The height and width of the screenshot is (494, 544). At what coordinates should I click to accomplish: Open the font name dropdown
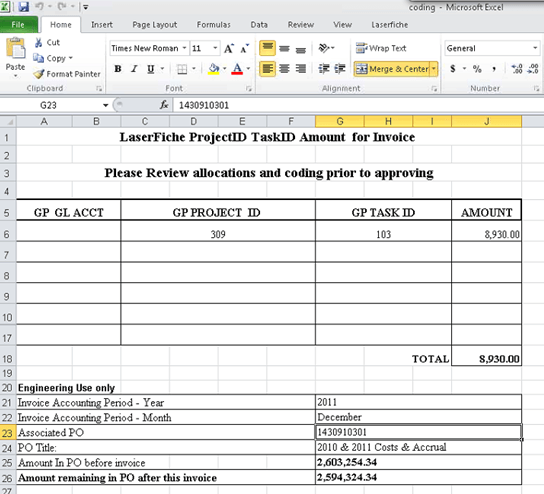coord(184,48)
